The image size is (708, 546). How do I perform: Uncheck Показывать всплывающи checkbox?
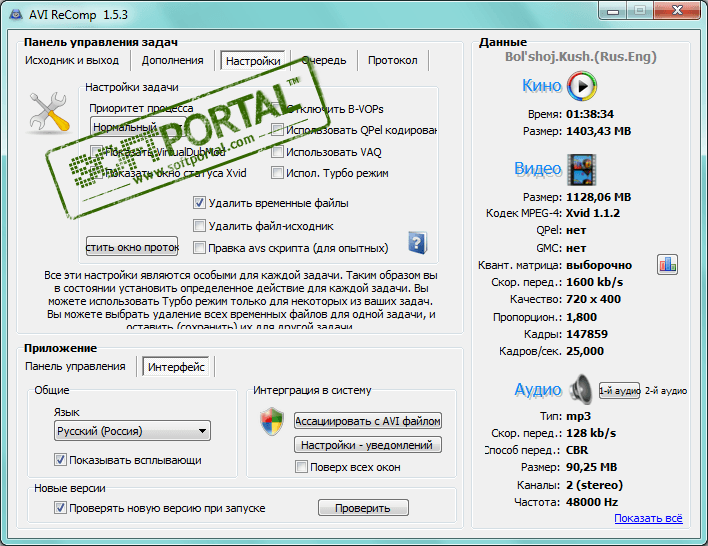pos(60,460)
